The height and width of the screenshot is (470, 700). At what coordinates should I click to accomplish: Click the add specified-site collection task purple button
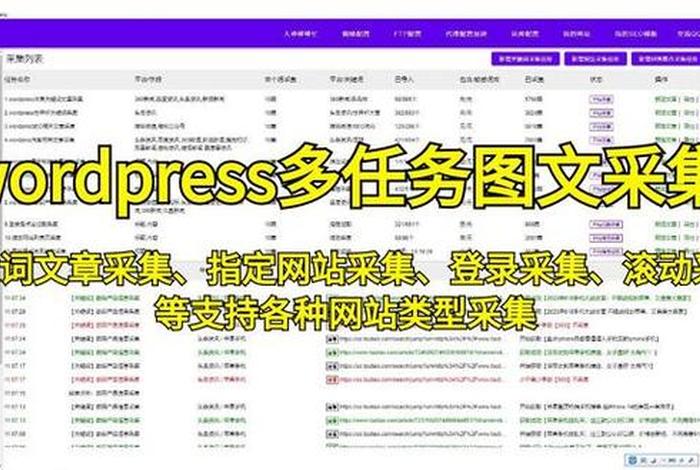(x=595, y=59)
